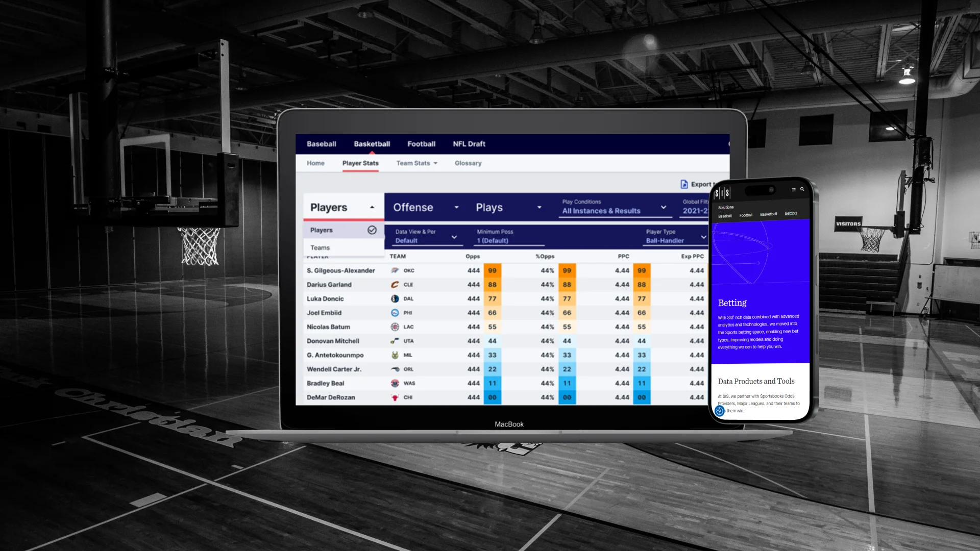Click the NFL Draft sport icon
This screenshot has height=551, width=980.
469,143
